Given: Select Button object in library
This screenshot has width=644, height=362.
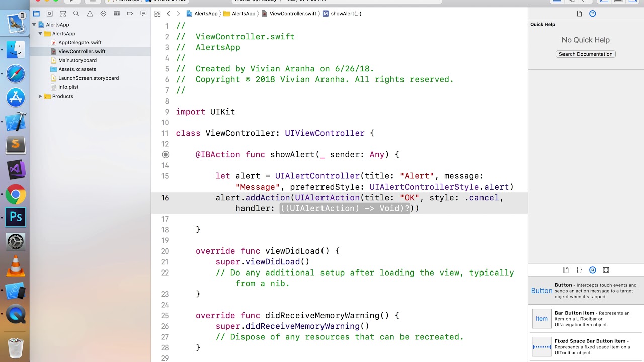Looking at the screenshot, I should click(586, 291).
